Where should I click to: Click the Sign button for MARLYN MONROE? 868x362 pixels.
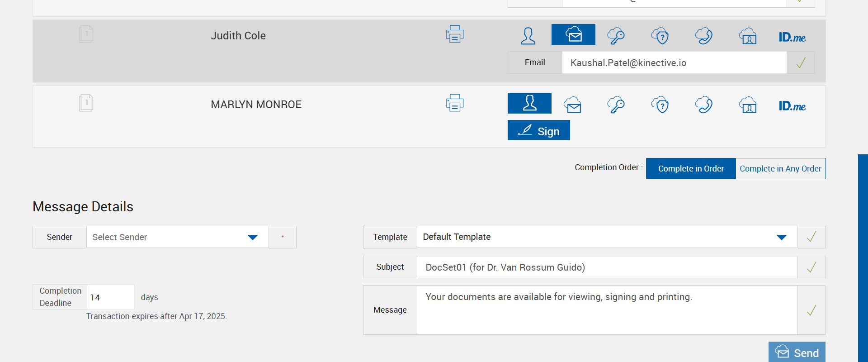[538, 131]
